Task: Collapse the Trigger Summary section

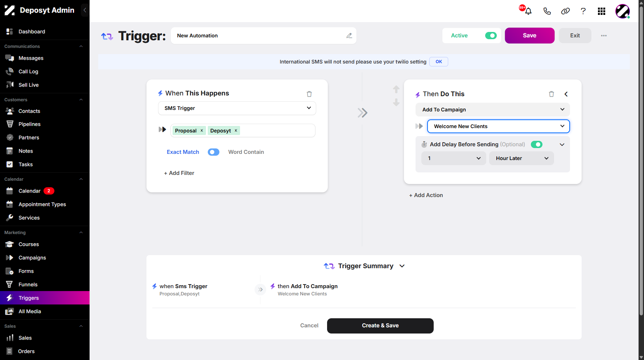Action: pyautogui.click(x=402, y=266)
